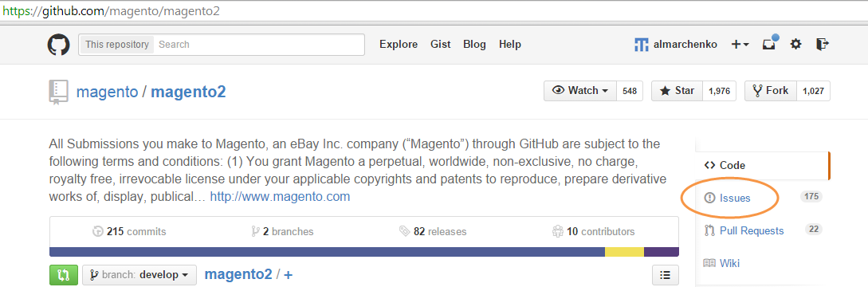Image resolution: width=868 pixels, height=287 pixels.
Task: Fork the magento2 repository
Action: click(x=771, y=91)
